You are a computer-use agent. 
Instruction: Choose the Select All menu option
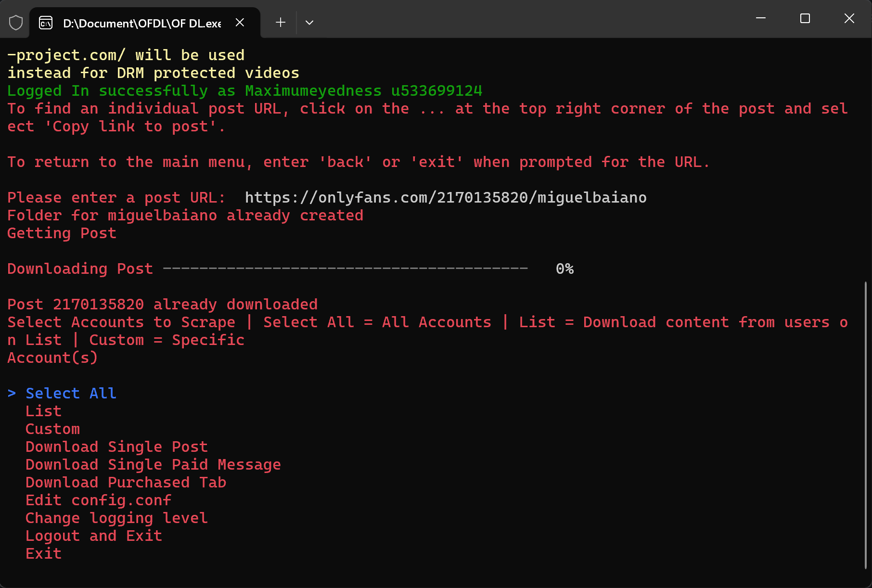pos(71,393)
